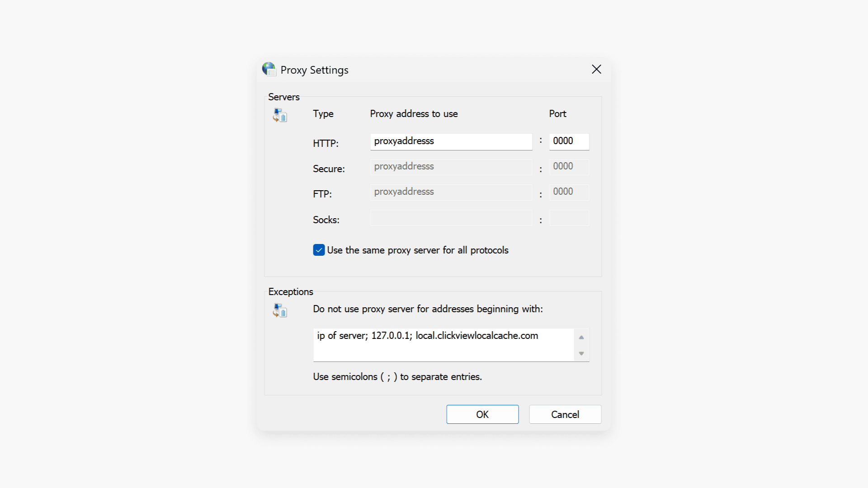This screenshot has height=488, width=868.
Task: Click the Proxy Settings title bar text
Action: [314, 70]
